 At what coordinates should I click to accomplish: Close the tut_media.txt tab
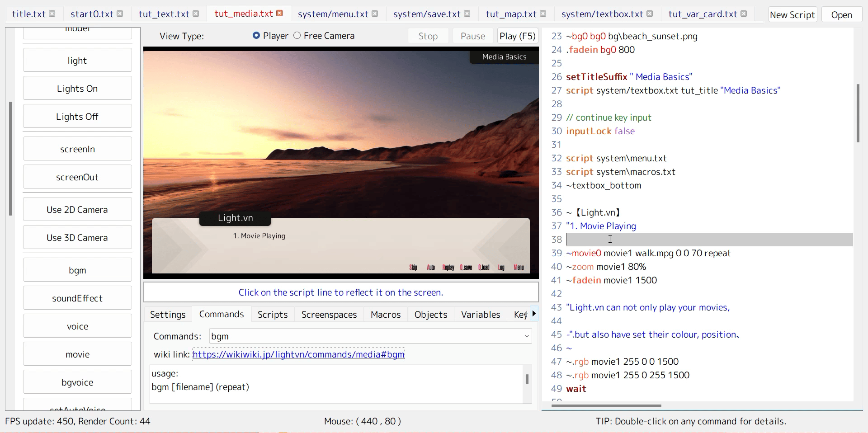point(280,13)
